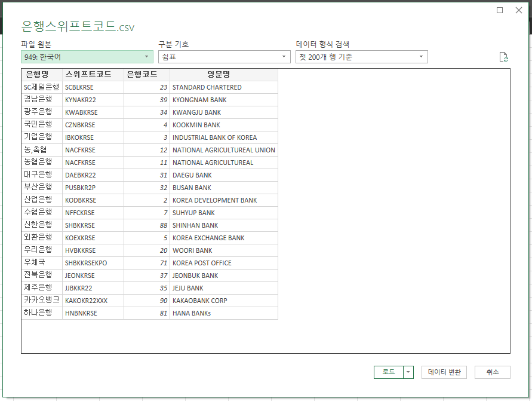Select the 스위프트코드 column header
This screenshot has width=532, height=401.
pyautogui.click(x=93, y=74)
